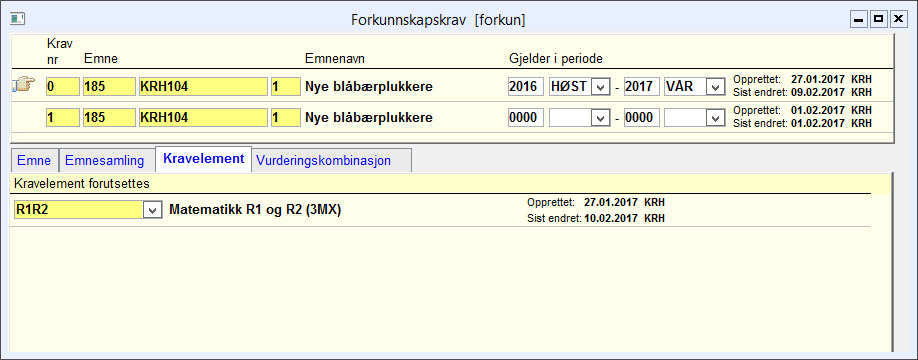The width and height of the screenshot is (918, 360).
Task: Minimize the Forkunnskapskrav window
Action: (859, 19)
